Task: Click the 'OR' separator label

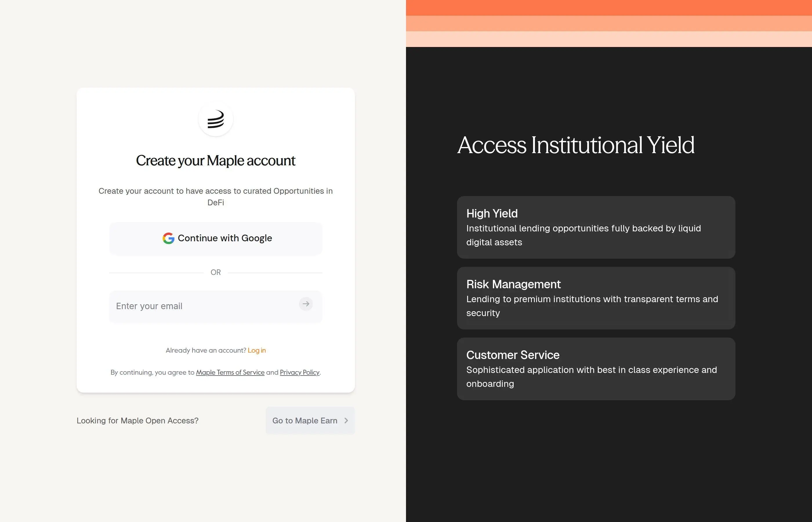Action: (215, 272)
